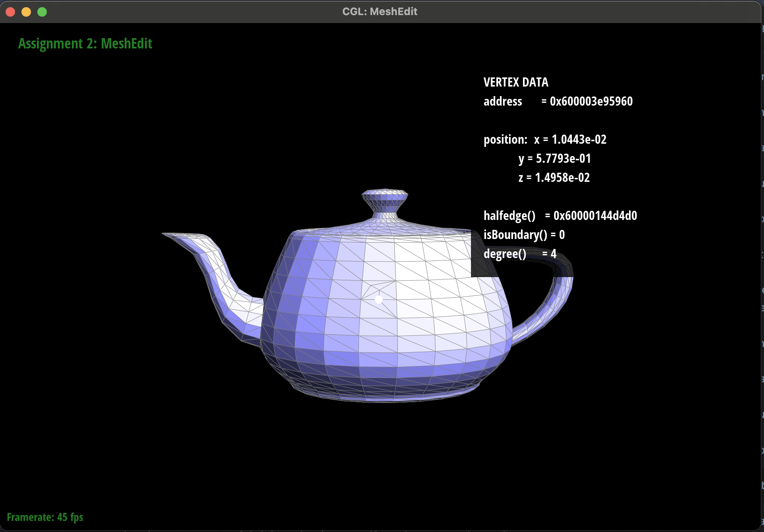
Task: Click the Framerate 45 fps readout
Action: tap(45, 517)
